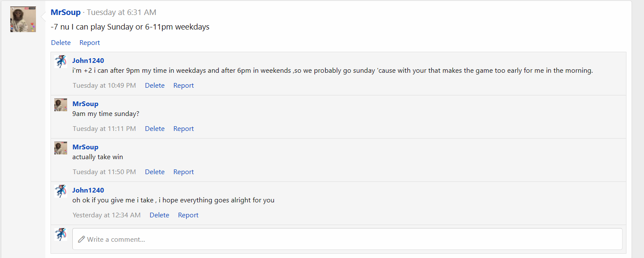Click John1240's avatar on the 'oh ok' comment
Viewport: 644px width, 258px height.
[x=61, y=191]
